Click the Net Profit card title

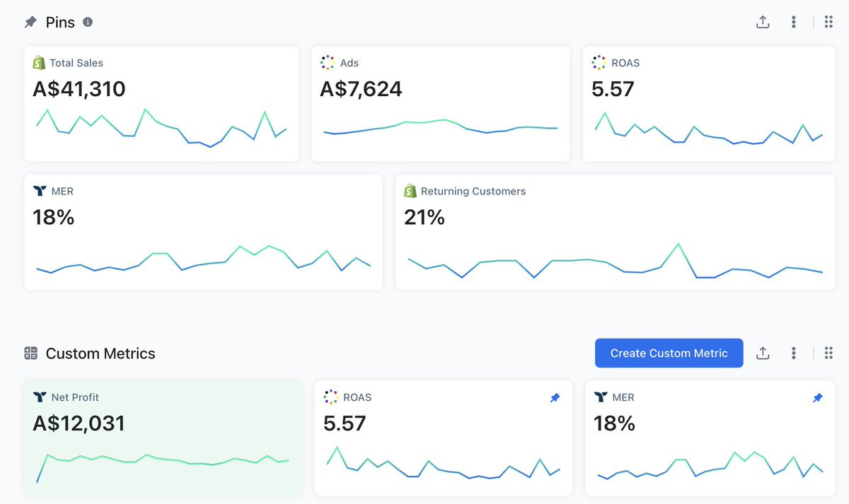76,397
